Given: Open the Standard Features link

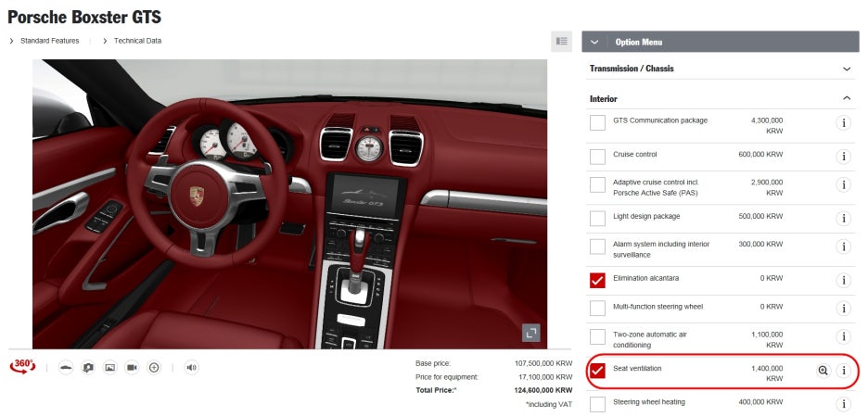Looking at the screenshot, I should 50,41.
